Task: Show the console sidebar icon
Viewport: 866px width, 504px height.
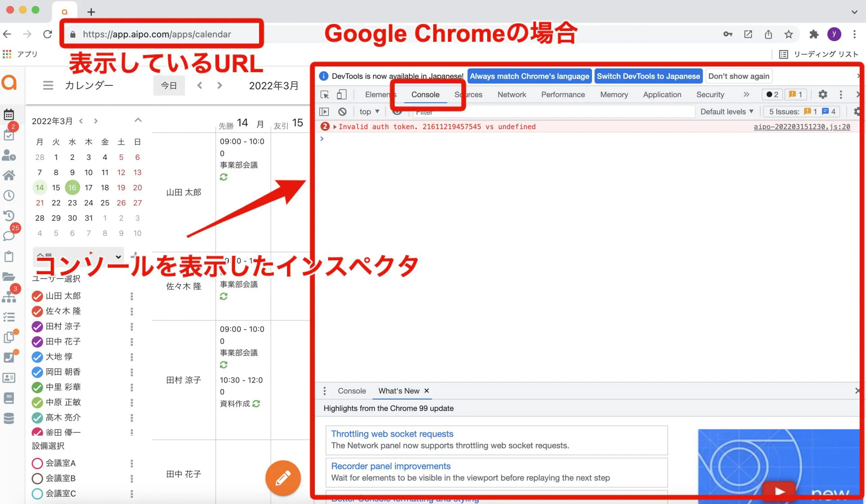Action: pos(324,112)
